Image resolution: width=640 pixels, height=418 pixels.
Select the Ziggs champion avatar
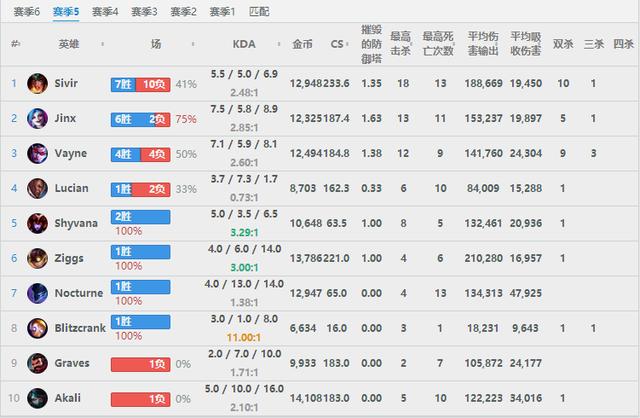click(38, 258)
